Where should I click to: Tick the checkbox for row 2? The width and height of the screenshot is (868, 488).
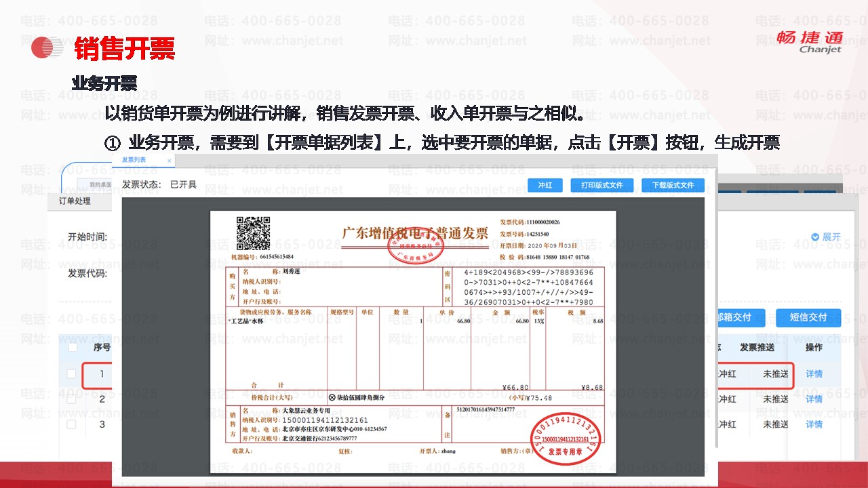[x=72, y=399]
